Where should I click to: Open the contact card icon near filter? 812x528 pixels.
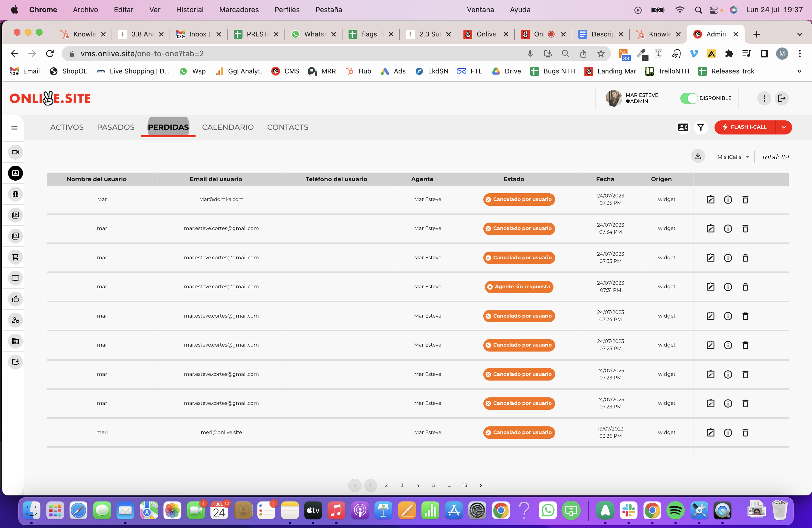pos(683,127)
